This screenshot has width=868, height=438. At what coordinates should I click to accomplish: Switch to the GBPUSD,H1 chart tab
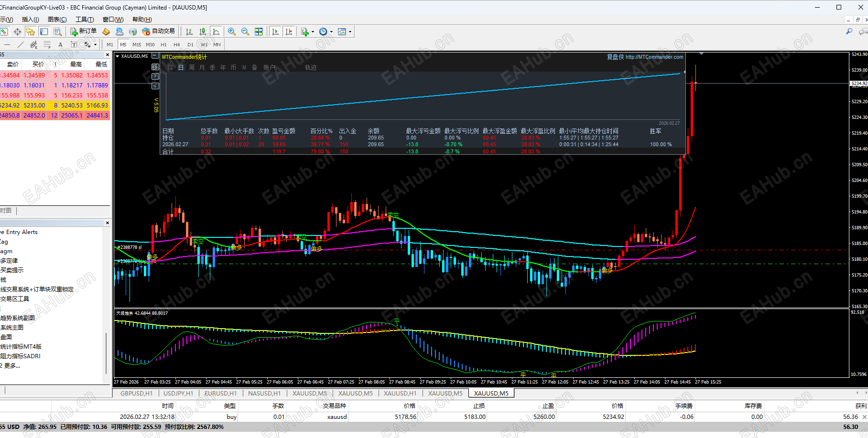tap(136, 393)
